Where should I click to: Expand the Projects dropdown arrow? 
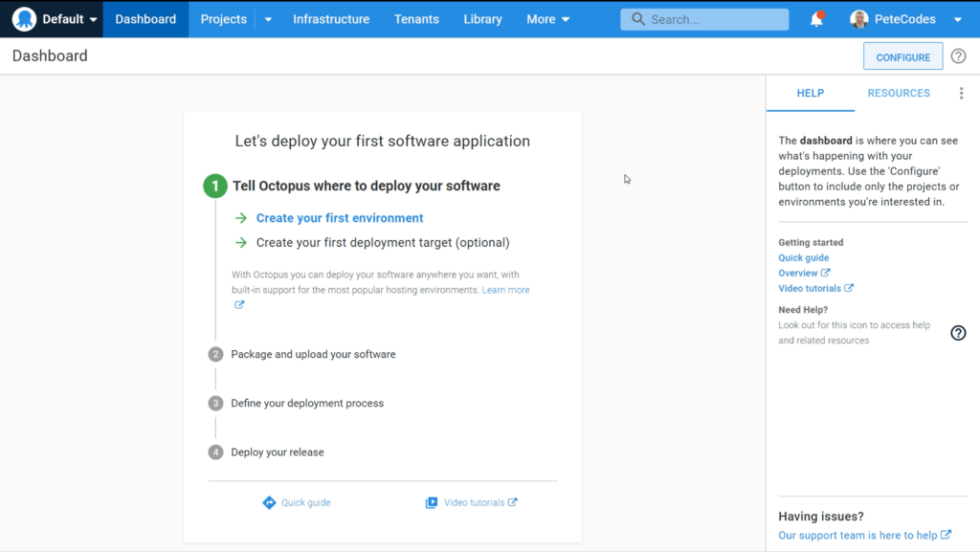pyautogui.click(x=268, y=19)
